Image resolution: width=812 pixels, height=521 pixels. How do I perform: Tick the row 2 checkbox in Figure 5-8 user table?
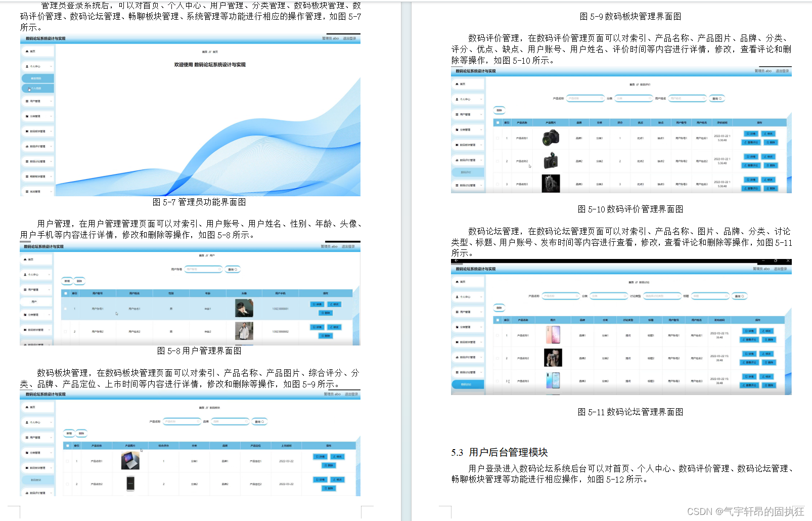pos(66,332)
